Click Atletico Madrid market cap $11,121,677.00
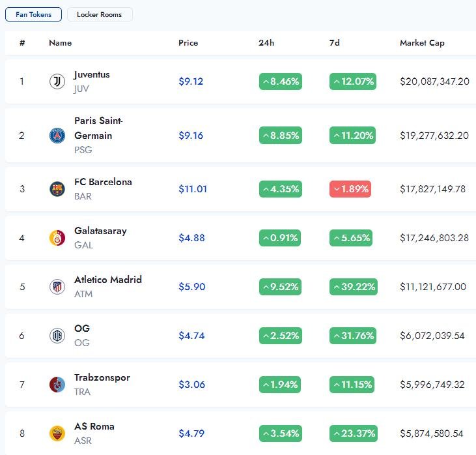476x455 pixels. pyautogui.click(x=433, y=287)
